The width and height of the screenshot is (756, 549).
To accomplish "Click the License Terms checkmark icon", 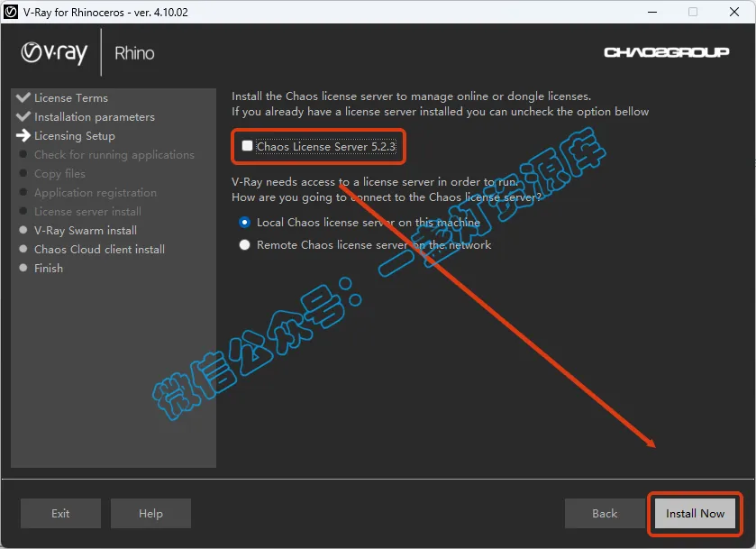I will point(23,97).
